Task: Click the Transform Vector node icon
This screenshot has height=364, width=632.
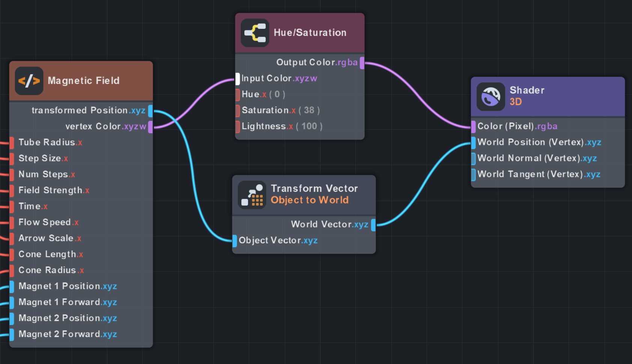Action: pos(252,194)
